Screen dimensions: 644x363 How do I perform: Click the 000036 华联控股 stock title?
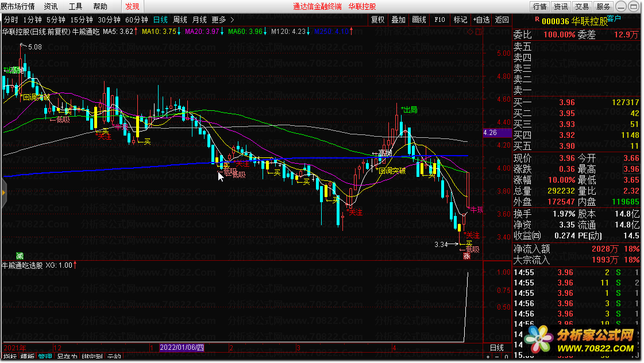(x=574, y=21)
